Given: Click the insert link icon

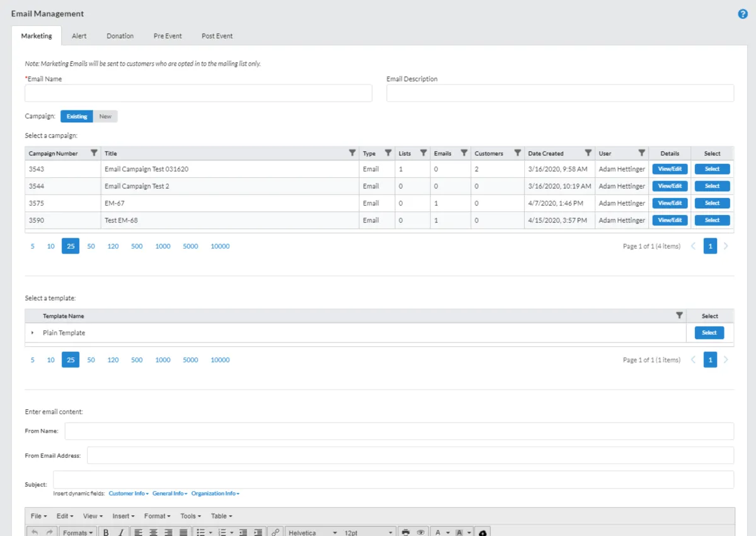Looking at the screenshot, I should [275, 532].
